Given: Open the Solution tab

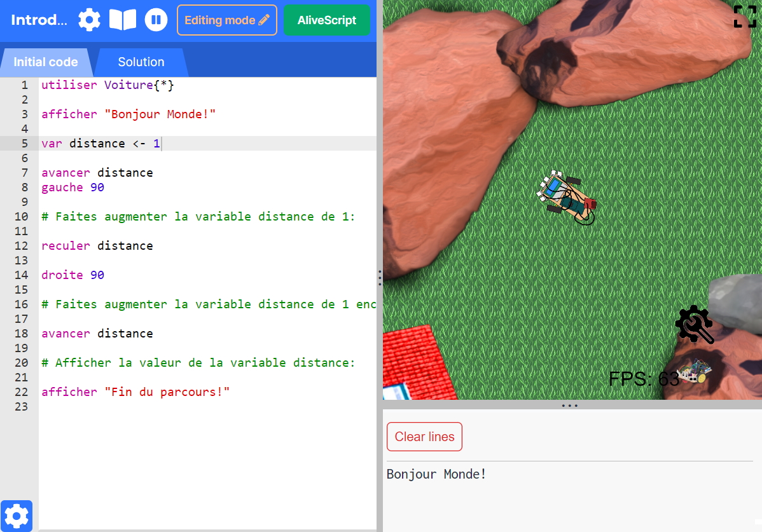Looking at the screenshot, I should pos(141,62).
